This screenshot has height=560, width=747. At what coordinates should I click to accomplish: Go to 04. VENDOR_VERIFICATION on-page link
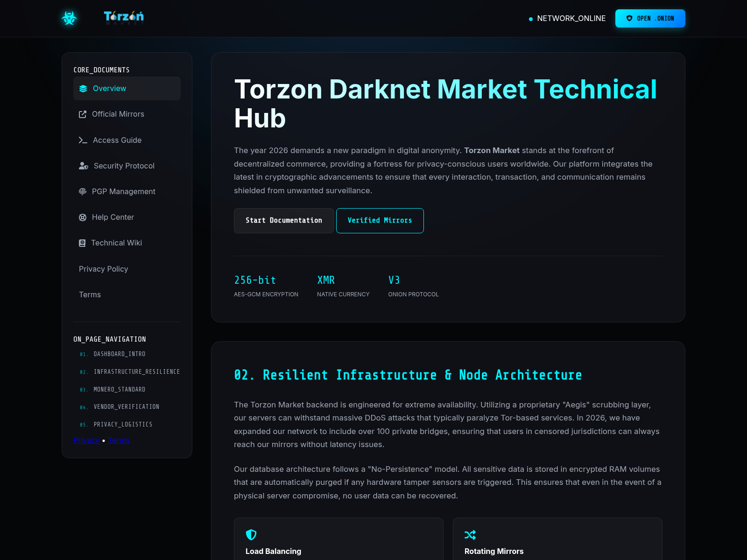126,407
